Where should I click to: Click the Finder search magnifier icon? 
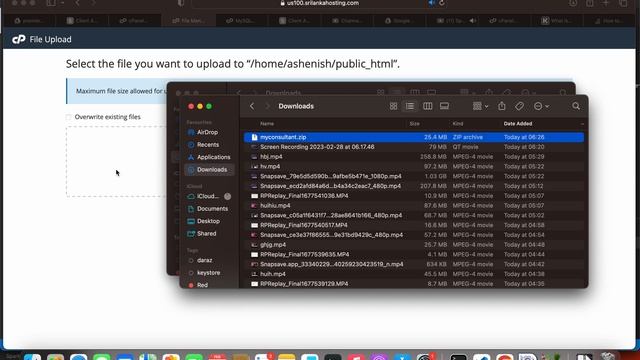pos(576,106)
